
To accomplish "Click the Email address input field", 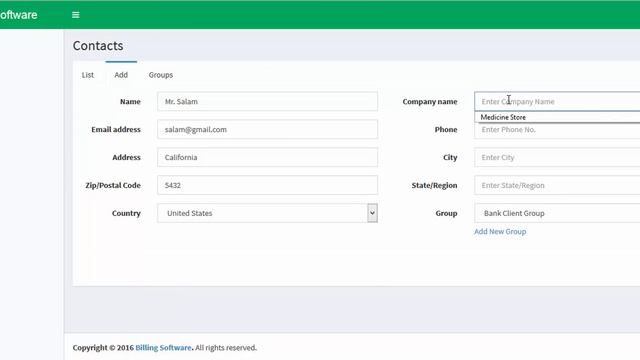I will click(267, 129).
